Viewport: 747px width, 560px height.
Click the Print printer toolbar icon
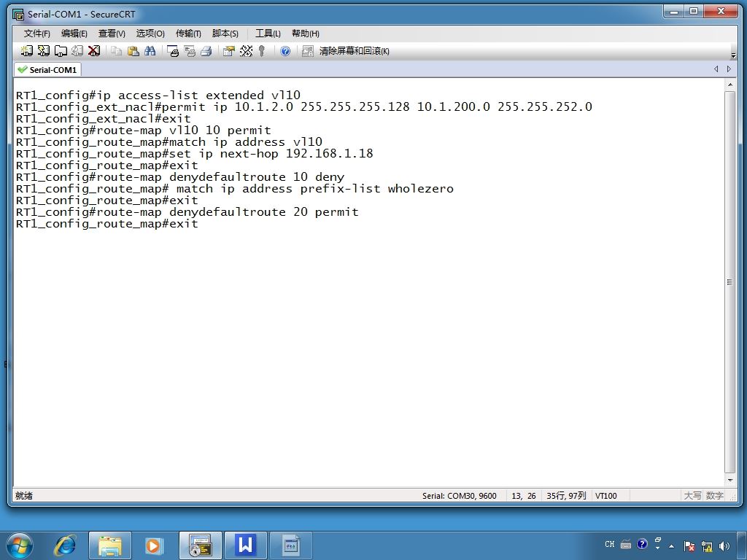pos(206,50)
